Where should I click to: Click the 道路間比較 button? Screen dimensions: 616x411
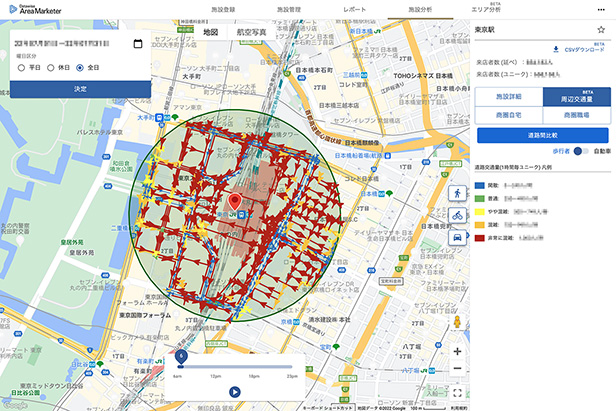tap(543, 136)
